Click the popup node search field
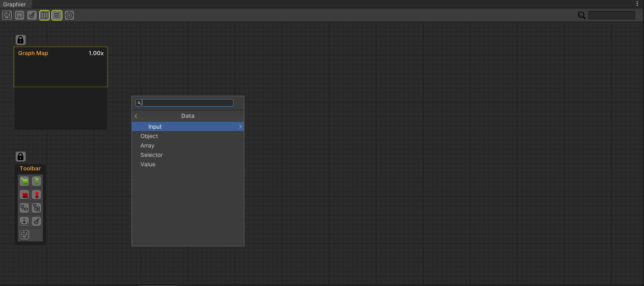Image resolution: width=644 pixels, height=286 pixels. (x=184, y=103)
